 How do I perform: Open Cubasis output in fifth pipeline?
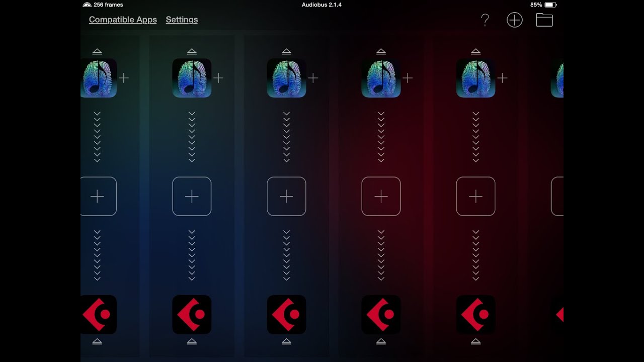tap(475, 315)
